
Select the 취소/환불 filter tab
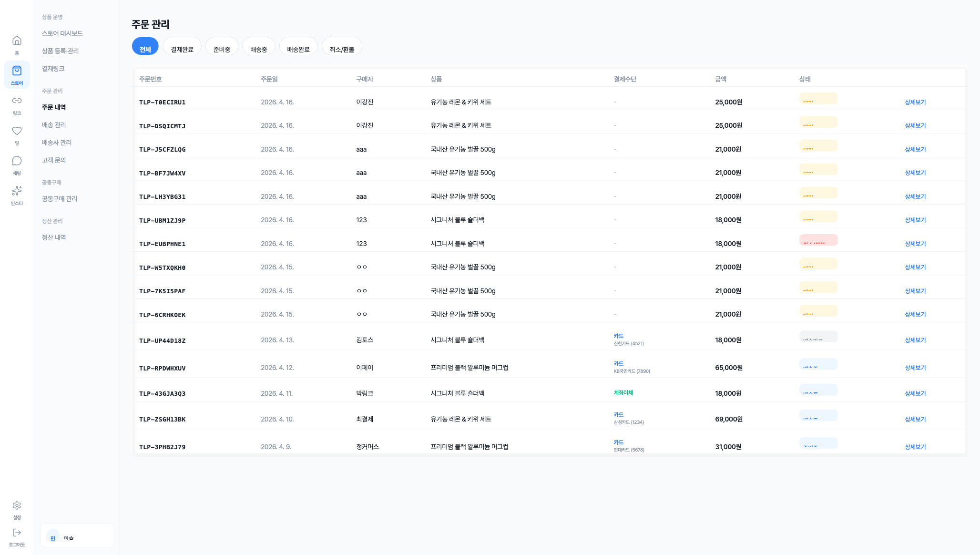(342, 47)
